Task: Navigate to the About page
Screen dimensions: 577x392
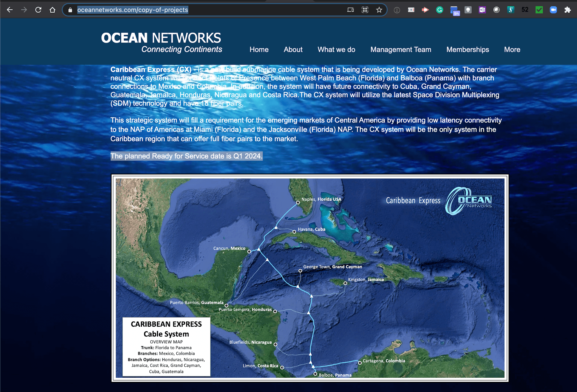Action: coord(293,50)
